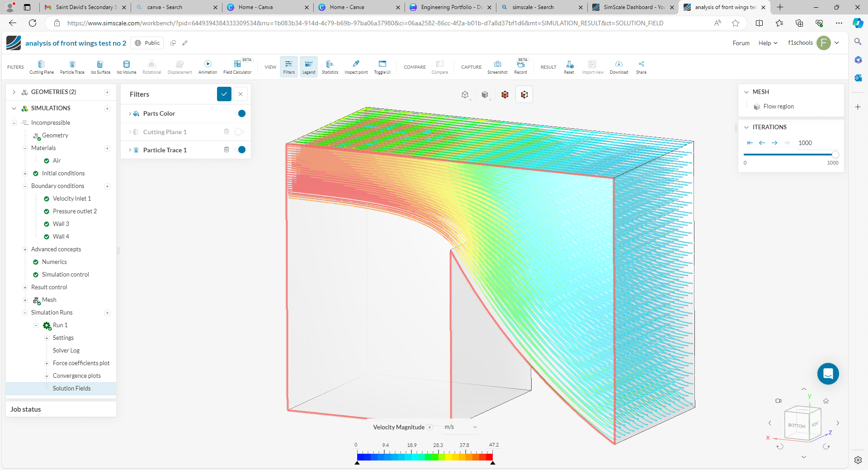The image size is (868, 470).
Task: Add a Particle Trace filter
Action: pyautogui.click(x=72, y=67)
